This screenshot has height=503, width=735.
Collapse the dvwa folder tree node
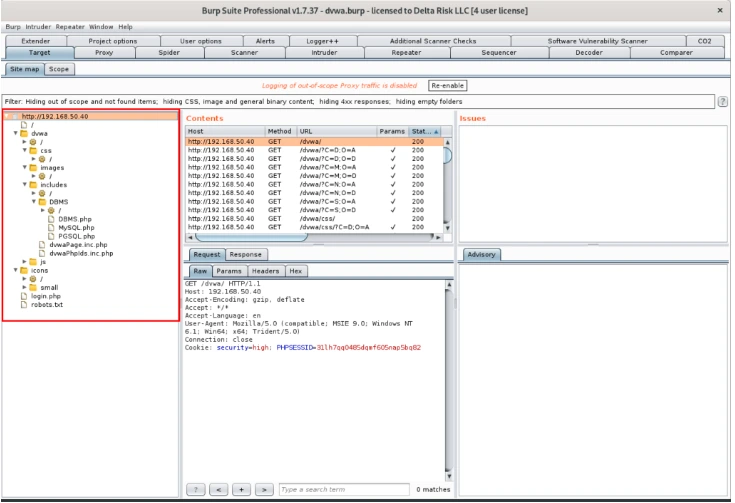[x=15, y=133]
